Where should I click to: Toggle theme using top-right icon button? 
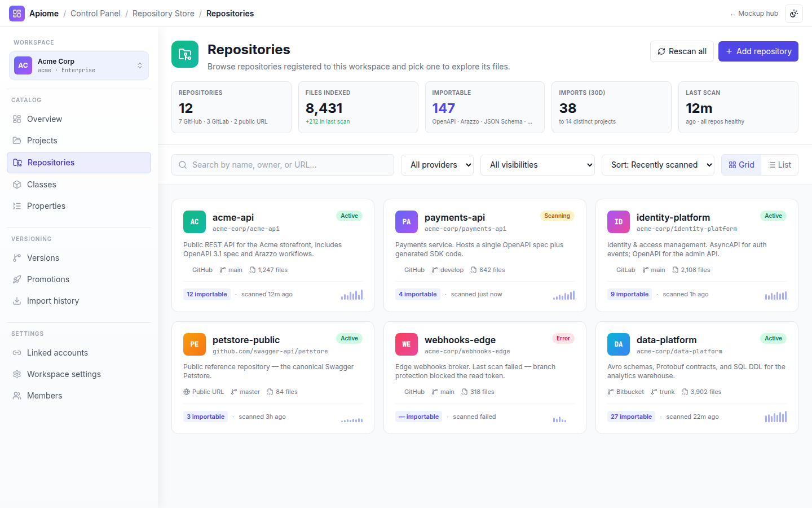(794, 14)
